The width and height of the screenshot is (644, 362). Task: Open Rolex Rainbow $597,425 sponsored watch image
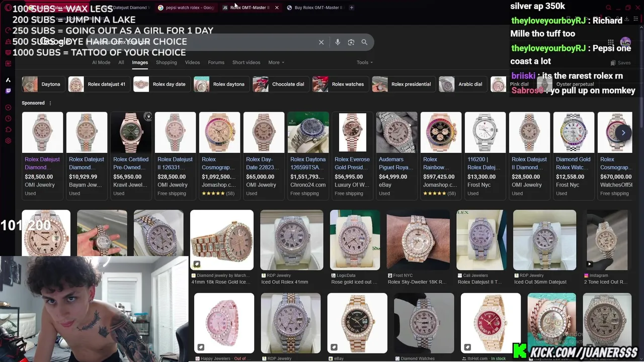pyautogui.click(x=441, y=133)
